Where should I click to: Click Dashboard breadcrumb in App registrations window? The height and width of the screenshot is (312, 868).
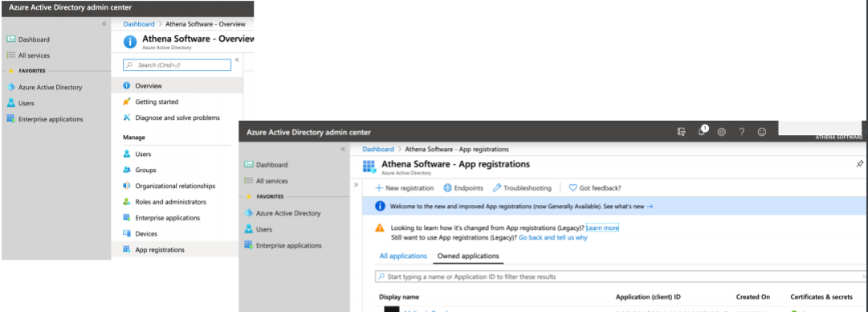point(378,149)
